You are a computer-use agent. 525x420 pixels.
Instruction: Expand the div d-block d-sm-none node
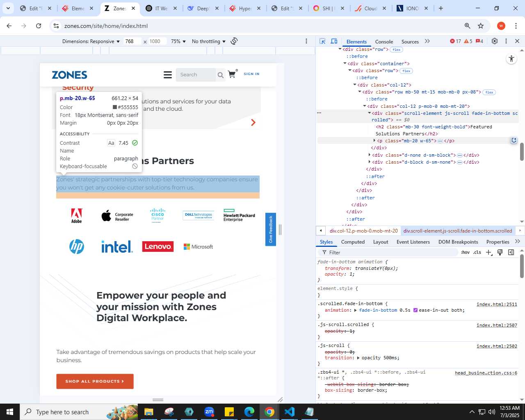coord(370,162)
